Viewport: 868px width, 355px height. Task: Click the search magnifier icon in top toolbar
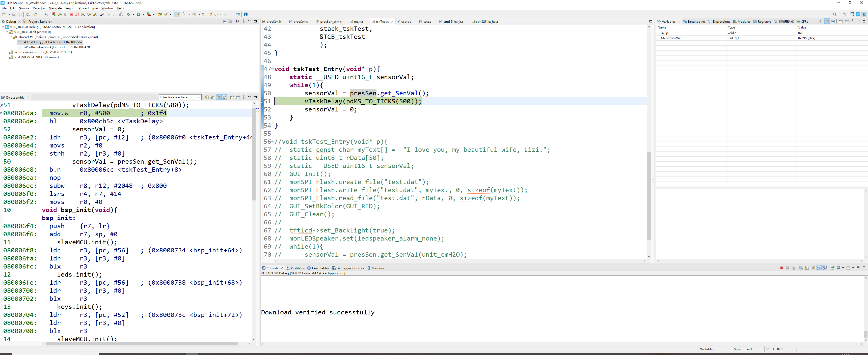tap(835, 14)
